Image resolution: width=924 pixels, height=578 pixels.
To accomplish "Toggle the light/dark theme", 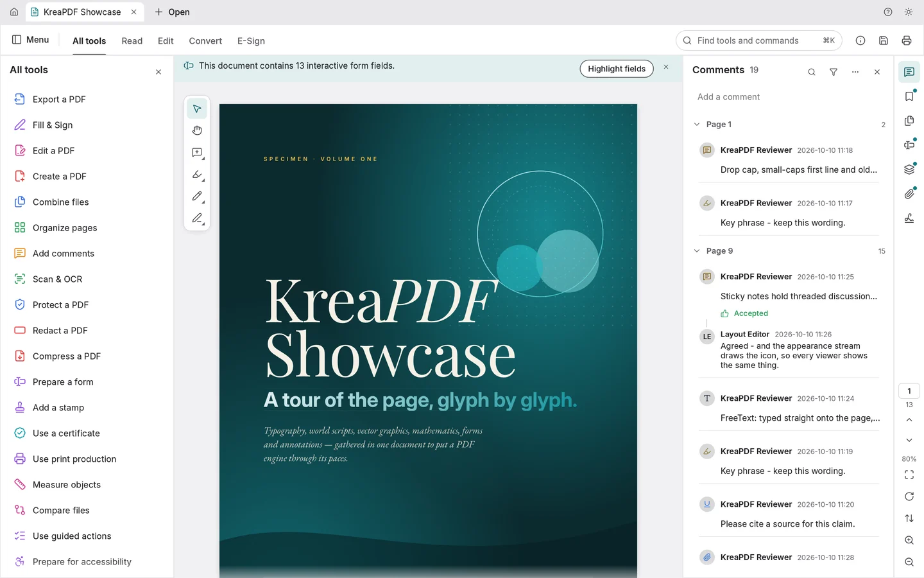I will coord(909,12).
